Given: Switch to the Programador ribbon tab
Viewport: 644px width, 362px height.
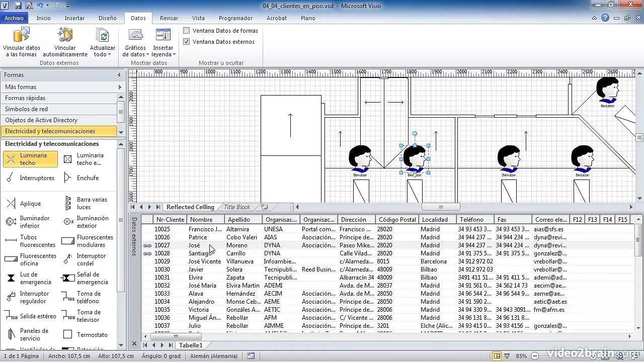Looking at the screenshot, I should click(235, 18).
